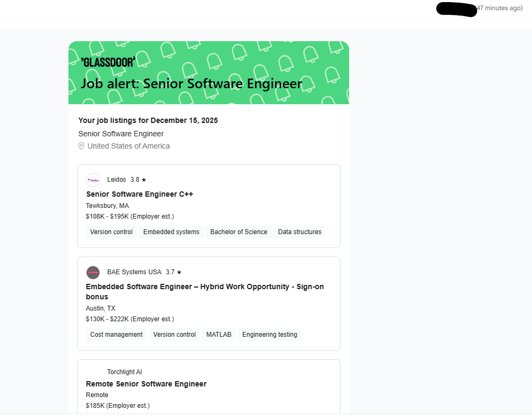Click the location pin icon
The height and width of the screenshot is (418, 532).
(x=81, y=146)
